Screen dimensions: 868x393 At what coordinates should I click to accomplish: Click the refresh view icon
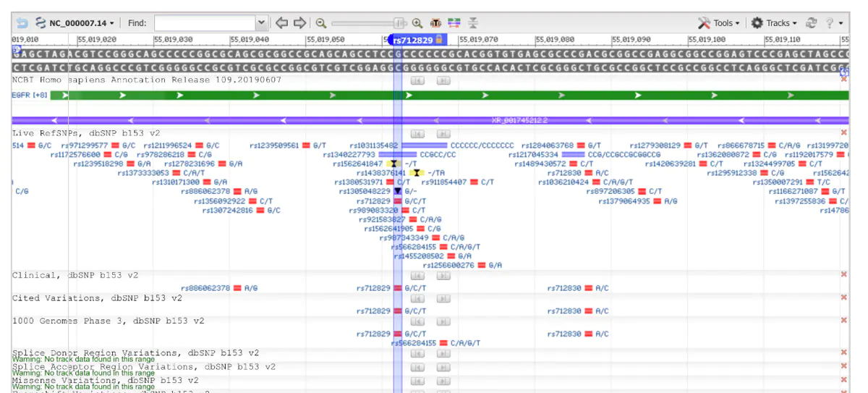tap(812, 23)
